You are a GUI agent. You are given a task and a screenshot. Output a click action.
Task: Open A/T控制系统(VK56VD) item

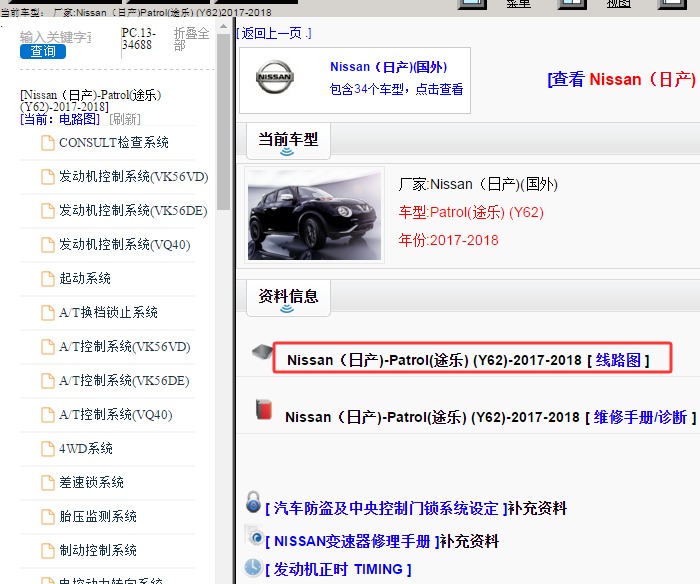pyautogui.click(x=125, y=346)
